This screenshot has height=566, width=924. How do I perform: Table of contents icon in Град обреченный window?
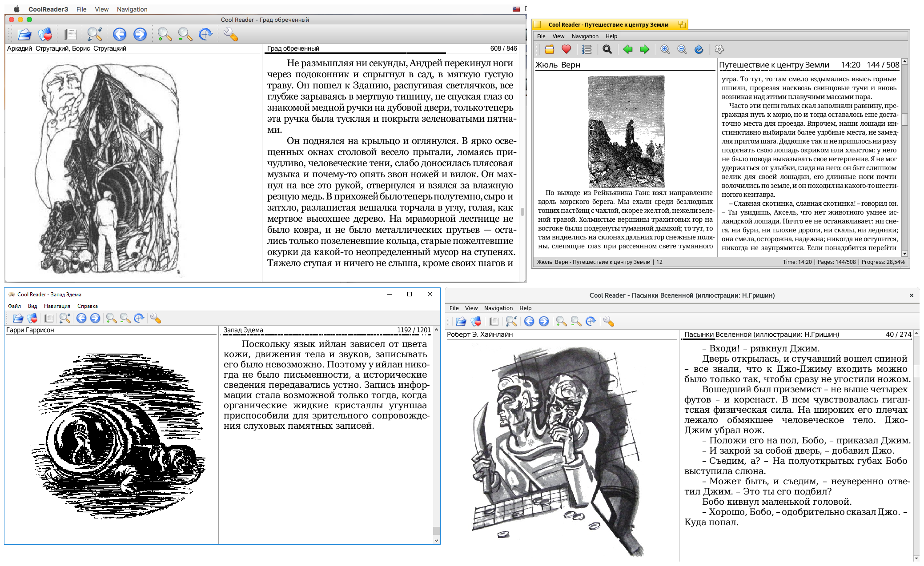click(x=70, y=34)
